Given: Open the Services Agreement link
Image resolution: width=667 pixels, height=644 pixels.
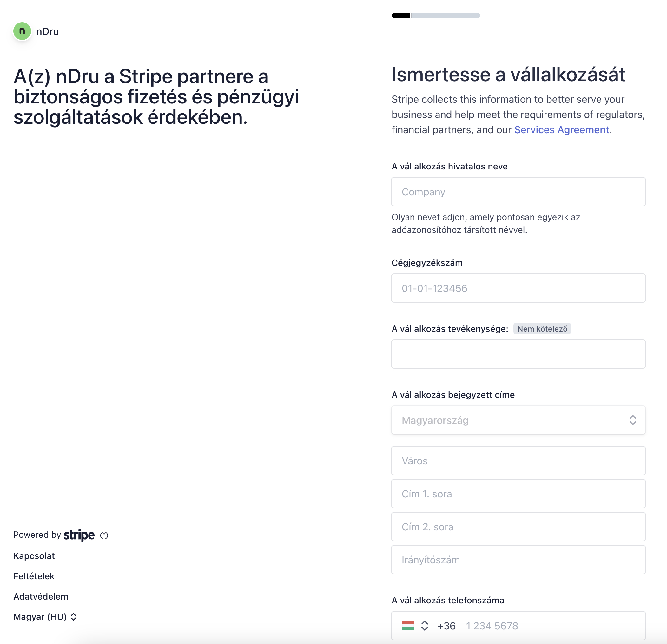Looking at the screenshot, I should coord(562,130).
